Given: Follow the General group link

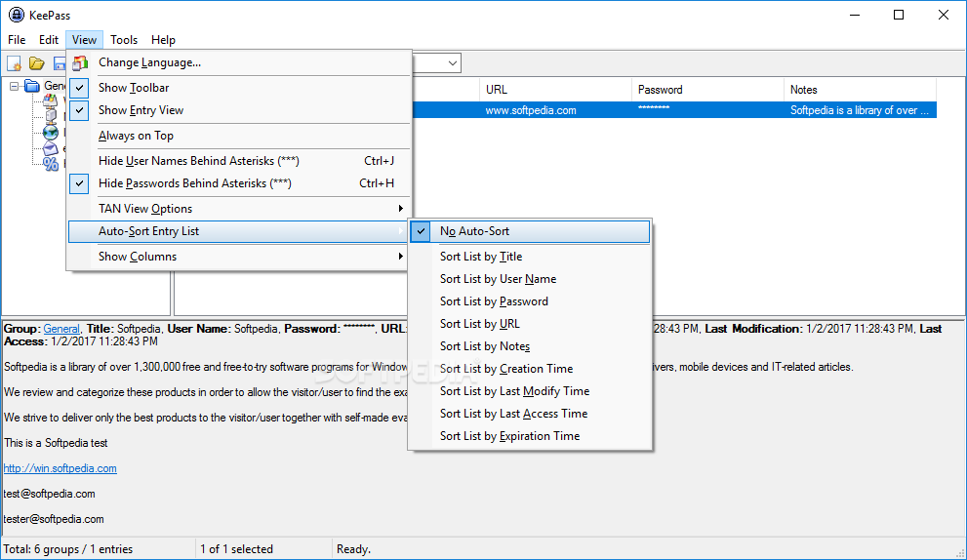Looking at the screenshot, I should coord(61,329).
